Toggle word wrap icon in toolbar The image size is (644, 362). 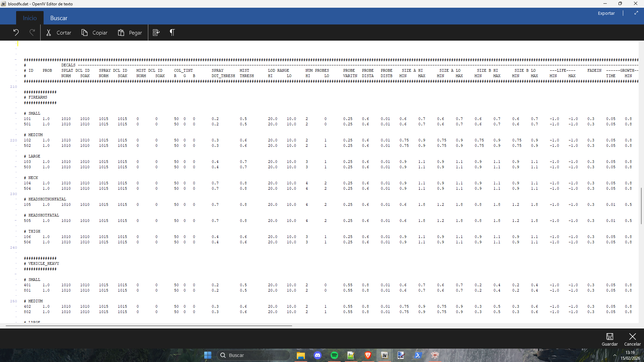[156, 33]
